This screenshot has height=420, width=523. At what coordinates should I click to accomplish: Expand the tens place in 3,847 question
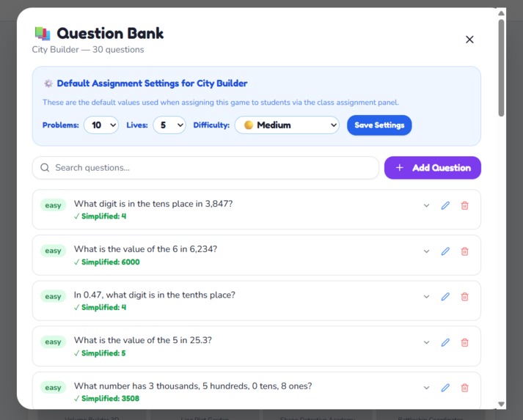coord(426,205)
